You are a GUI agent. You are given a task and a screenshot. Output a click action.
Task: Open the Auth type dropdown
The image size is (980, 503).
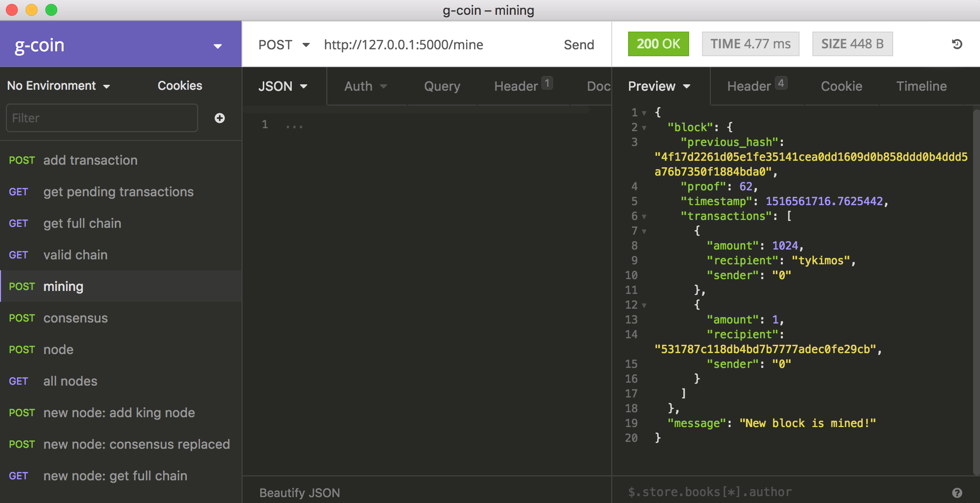pyautogui.click(x=366, y=86)
